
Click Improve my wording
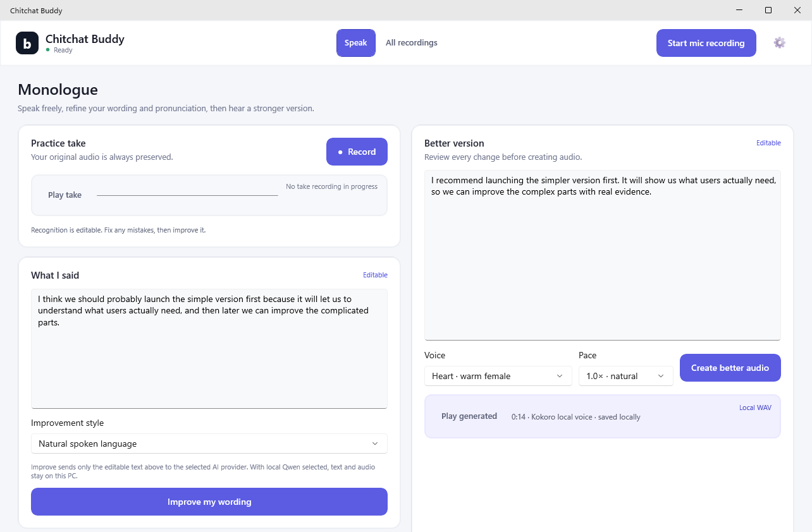point(209,502)
